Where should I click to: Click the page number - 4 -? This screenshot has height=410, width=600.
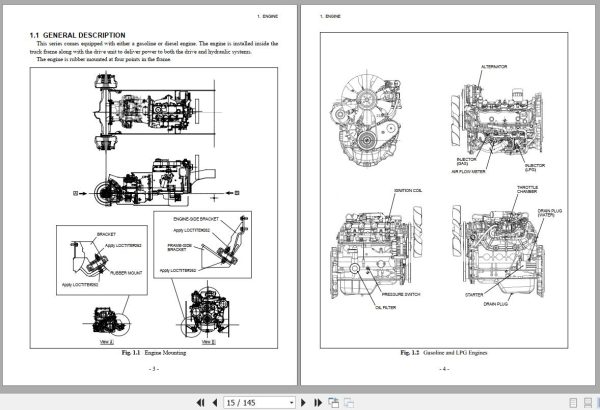(x=444, y=369)
